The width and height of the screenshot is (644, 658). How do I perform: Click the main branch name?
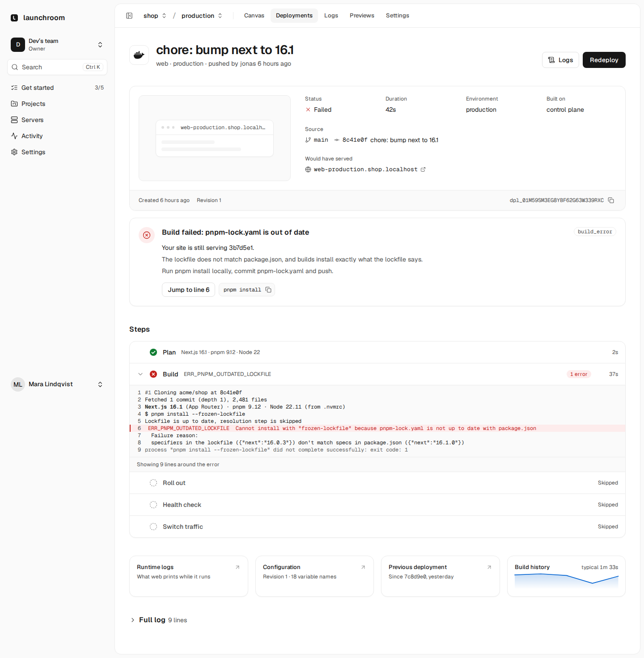click(x=321, y=140)
